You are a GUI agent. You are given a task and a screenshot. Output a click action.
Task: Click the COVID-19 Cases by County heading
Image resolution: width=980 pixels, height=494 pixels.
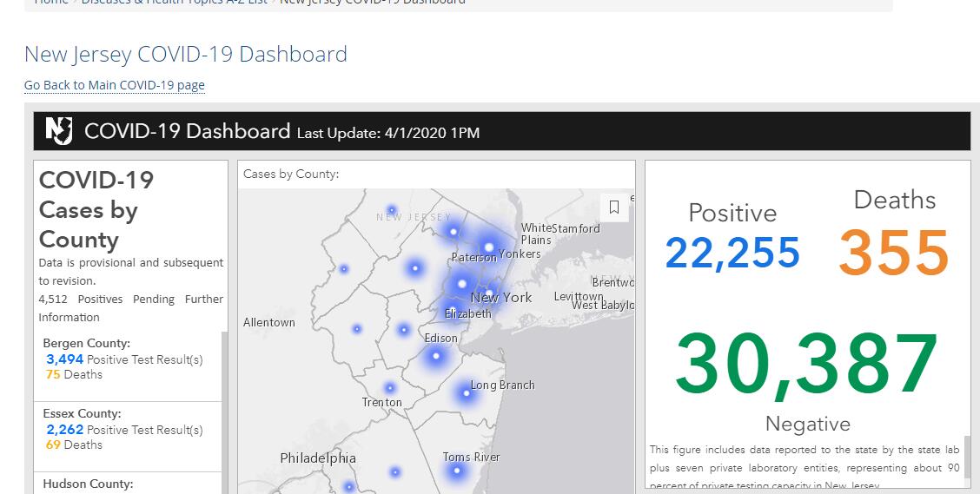pyautogui.click(x=97, y=210)
